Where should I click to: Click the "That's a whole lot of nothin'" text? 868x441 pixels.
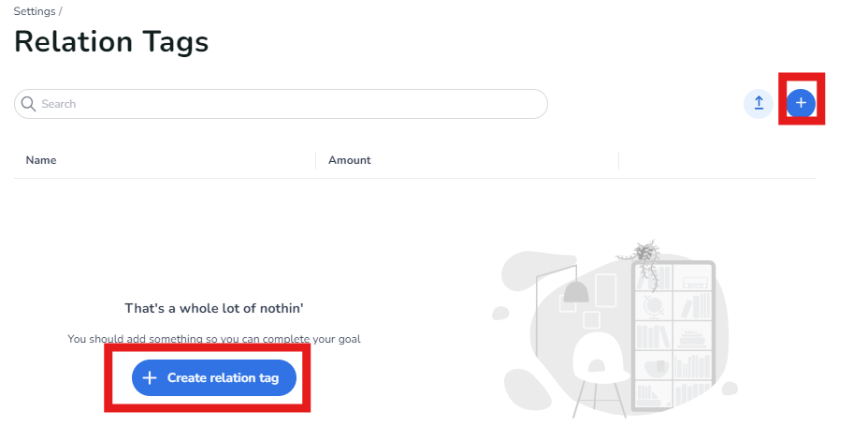tap(214, 308)
